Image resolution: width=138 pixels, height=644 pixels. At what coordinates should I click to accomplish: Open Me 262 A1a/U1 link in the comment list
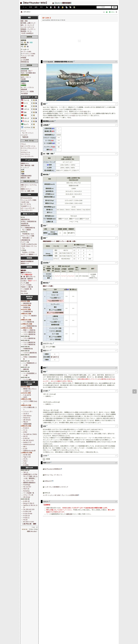click(x=29, y=440)
